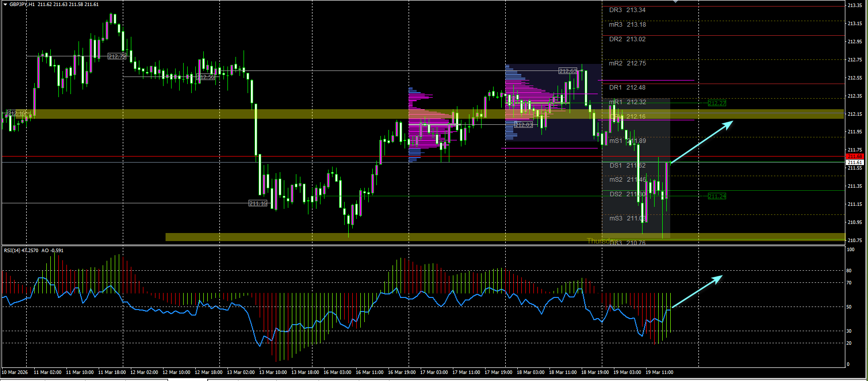Viewport: 868px width, 381px height.
Task: Click the mR3 213.18 pivot label
Action: pos(627,25)
